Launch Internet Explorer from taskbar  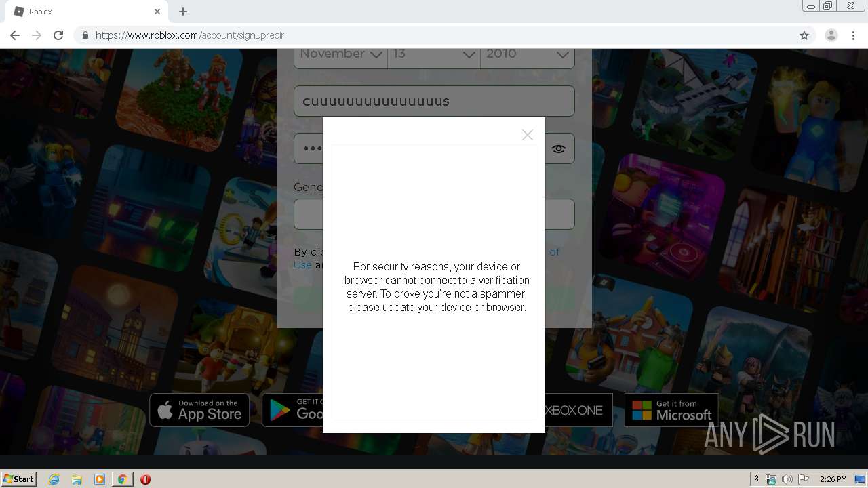pyautogui.click(x=54, y=479)
